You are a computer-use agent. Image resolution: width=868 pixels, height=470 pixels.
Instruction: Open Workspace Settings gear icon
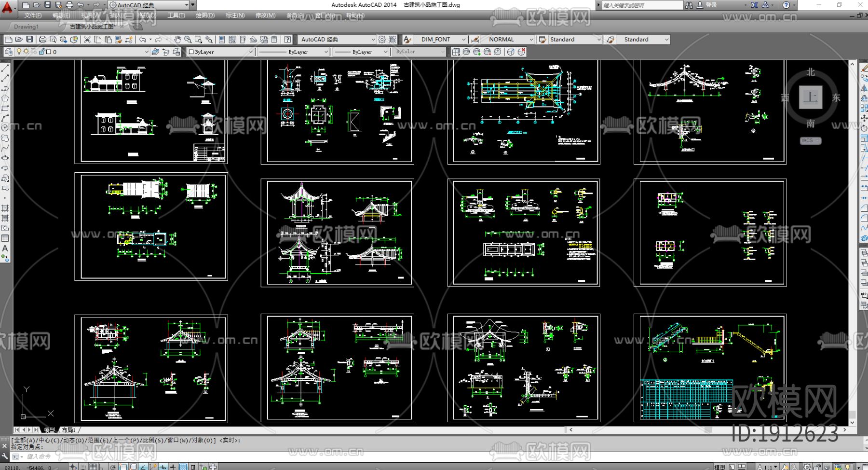(382, 40)
